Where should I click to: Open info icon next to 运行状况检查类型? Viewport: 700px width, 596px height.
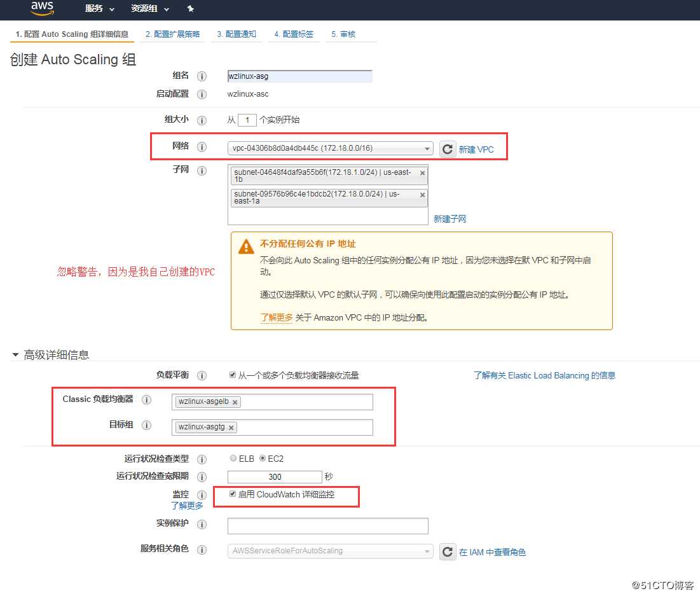coord(202,459)
